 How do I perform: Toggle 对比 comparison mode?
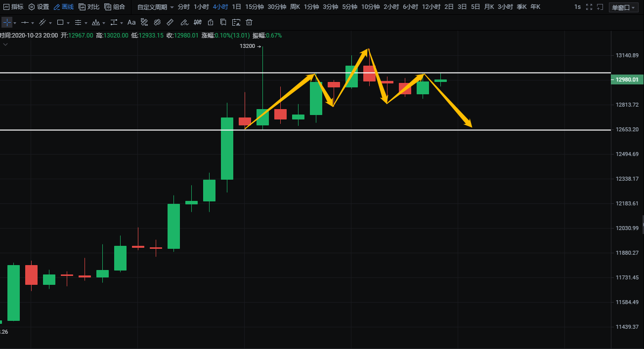click(89, 7)
